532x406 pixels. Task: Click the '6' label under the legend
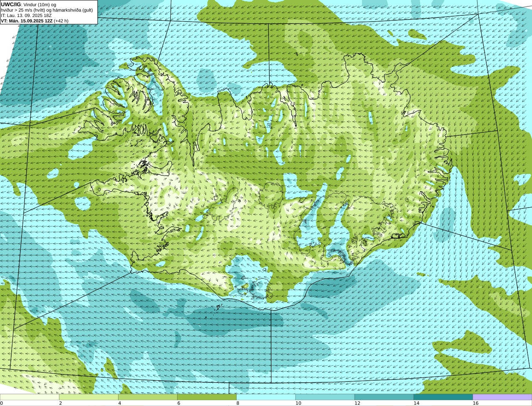pos(179,403)
